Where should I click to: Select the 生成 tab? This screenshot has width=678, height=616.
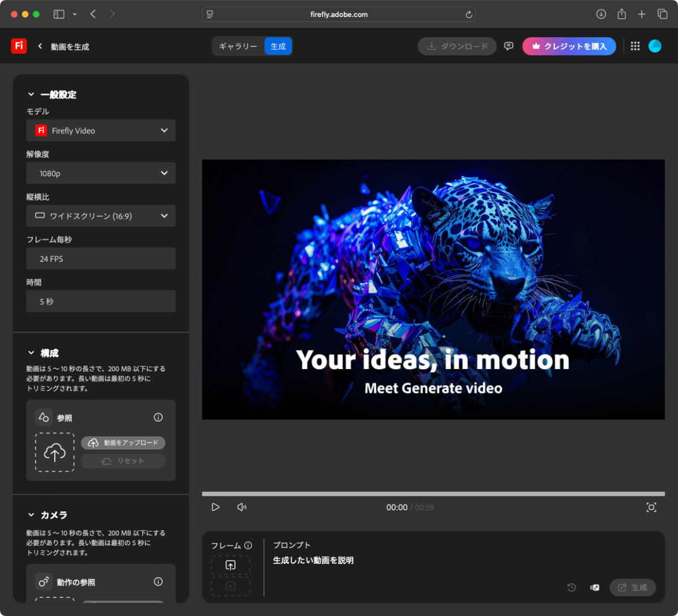278,46
